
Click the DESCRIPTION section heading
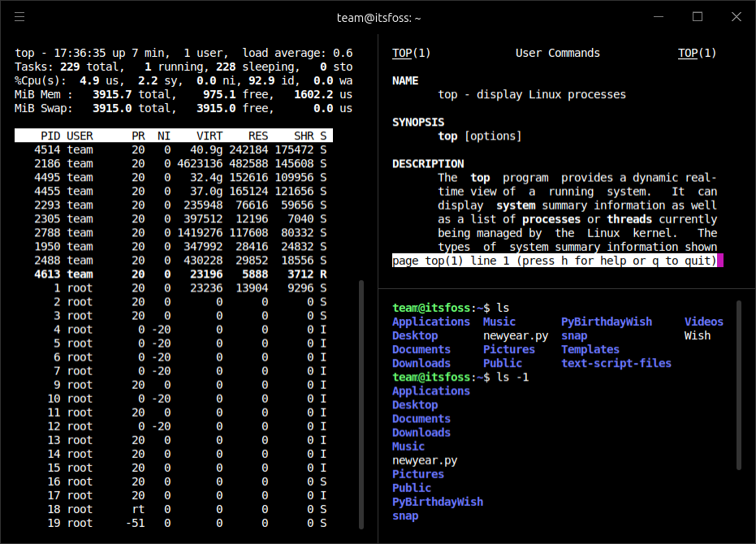[428, 164]
